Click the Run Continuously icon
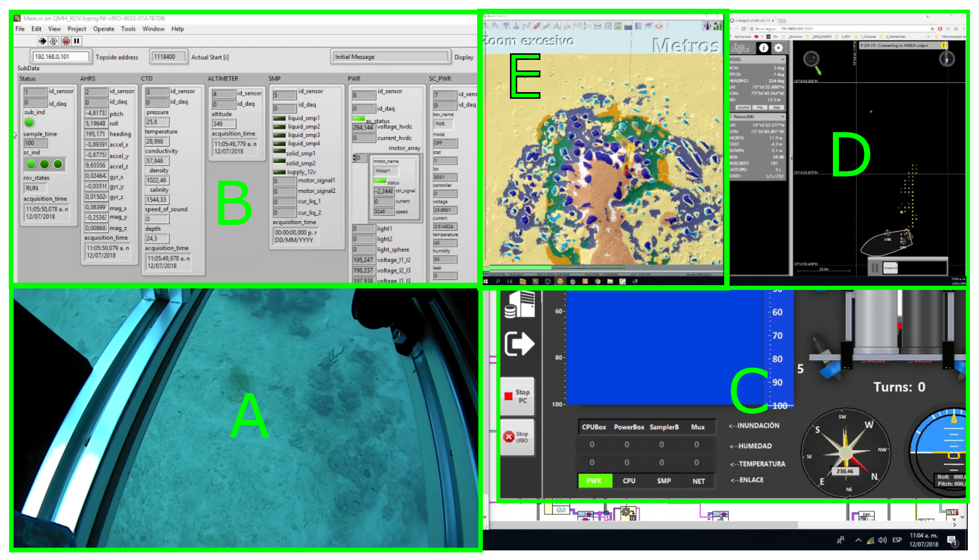Screen dimensions: 979x560 click(54, 41)
